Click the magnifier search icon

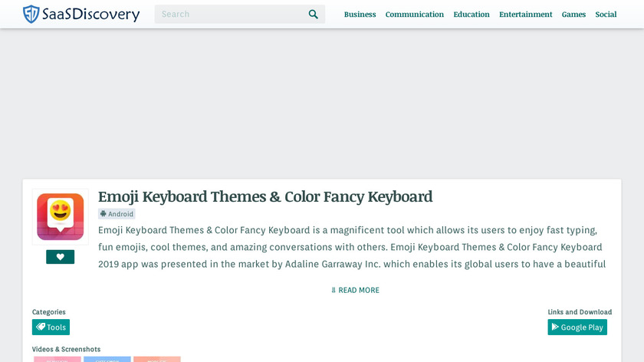point(313,15)
